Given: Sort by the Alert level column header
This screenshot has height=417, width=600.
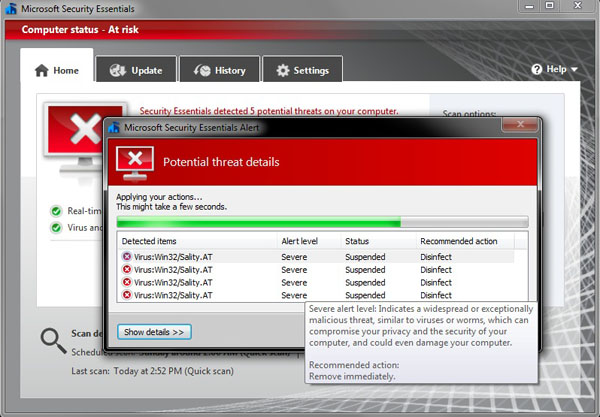Looking at the screenshot, I should (309, 241).
